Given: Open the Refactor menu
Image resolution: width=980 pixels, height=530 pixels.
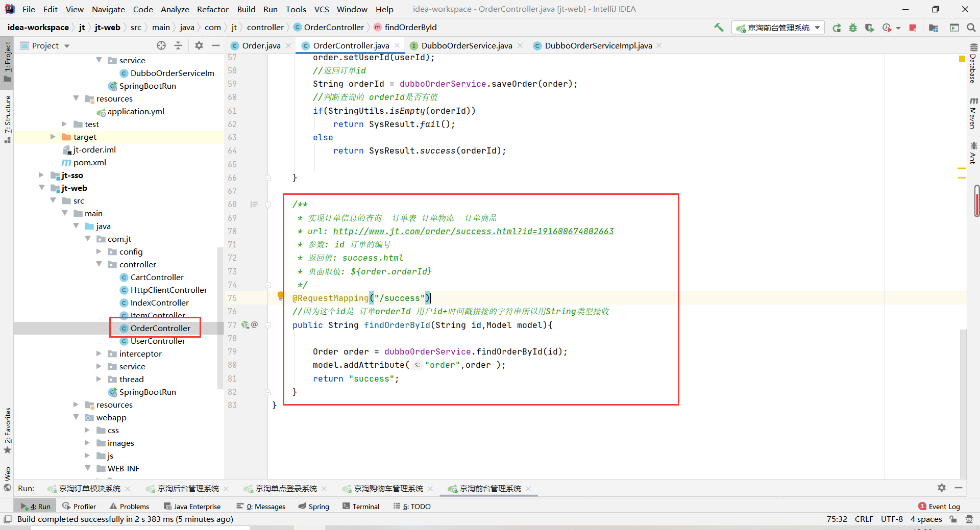Looking at the screenshot, I should (x=212, y=9).
